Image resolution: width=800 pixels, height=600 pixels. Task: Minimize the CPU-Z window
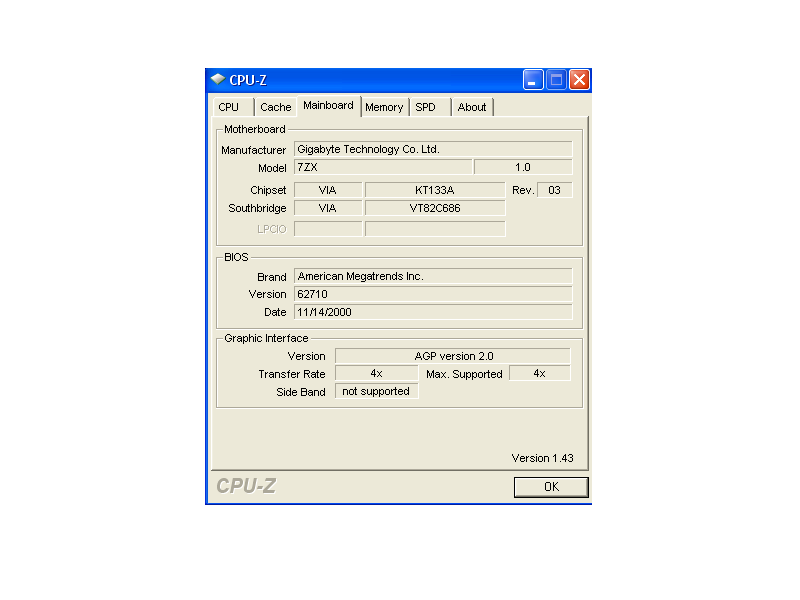(x=533, y=80)
